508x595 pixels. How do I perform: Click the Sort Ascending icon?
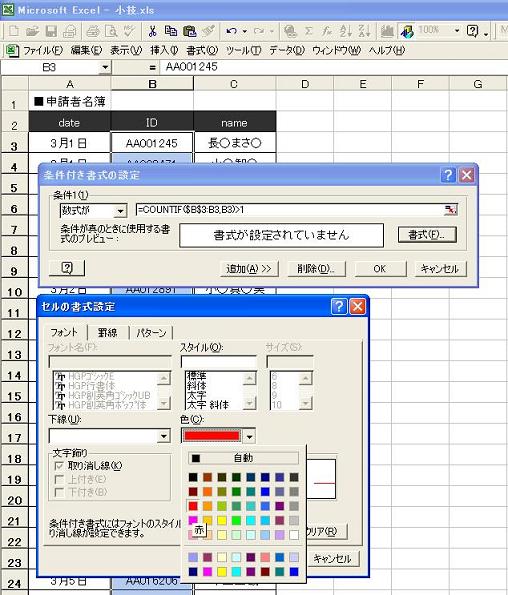tap(345, 31)
